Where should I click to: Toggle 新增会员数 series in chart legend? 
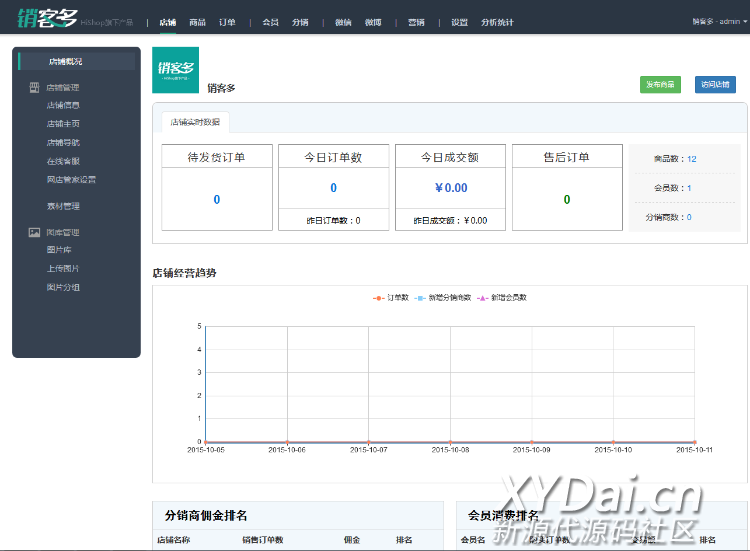point(502,298)
